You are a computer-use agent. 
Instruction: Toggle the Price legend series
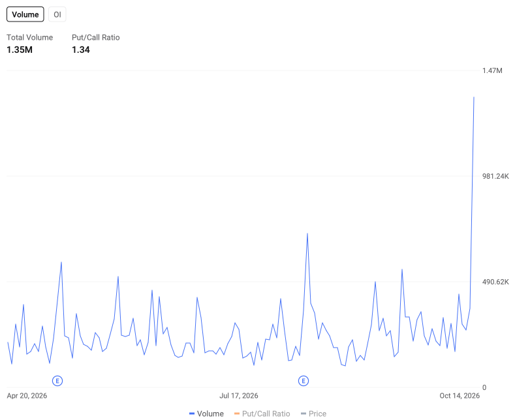(314, 413)
